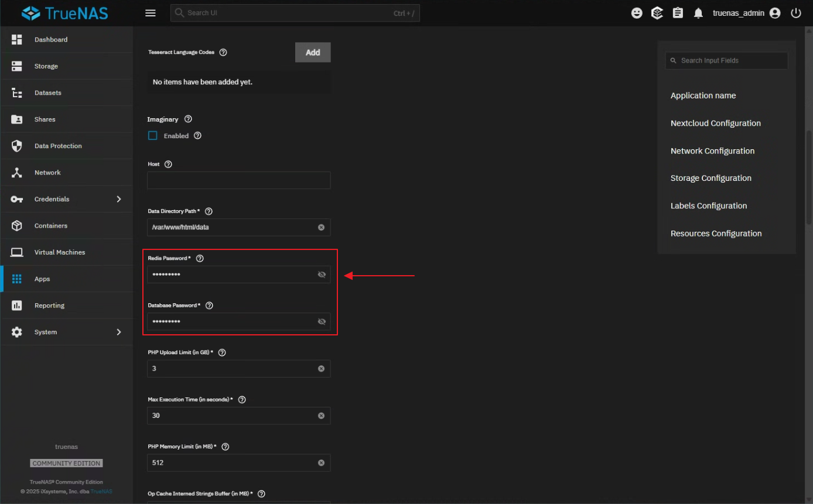Open the TrueCommand status icon
Image resolution: width=813 pixels, height=504 pixels.
tap(657, 13)
